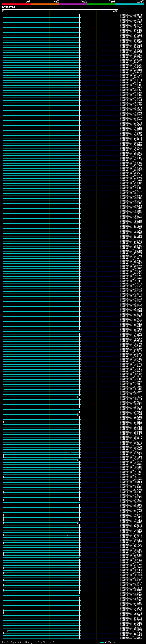
Task: Select label UniRef100_A8Y9G7
Action: [131, 339]
